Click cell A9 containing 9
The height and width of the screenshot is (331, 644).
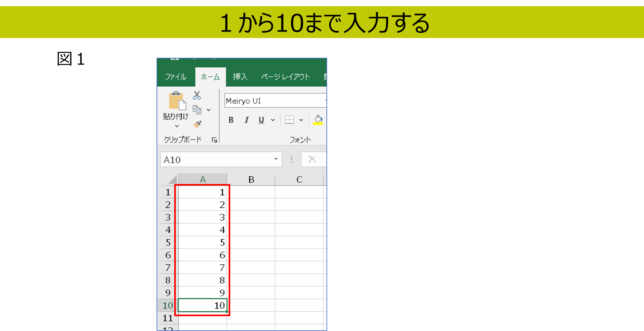coord(203,293)
